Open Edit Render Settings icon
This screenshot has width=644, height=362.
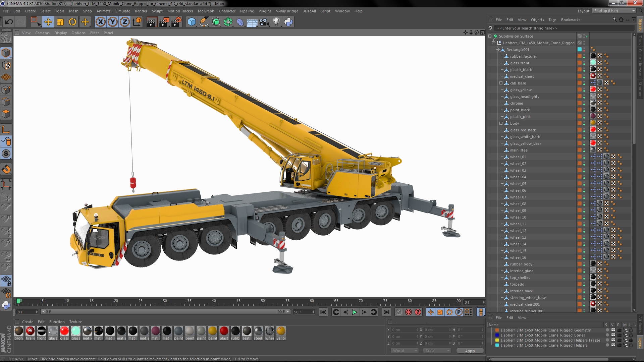(176, 22)
